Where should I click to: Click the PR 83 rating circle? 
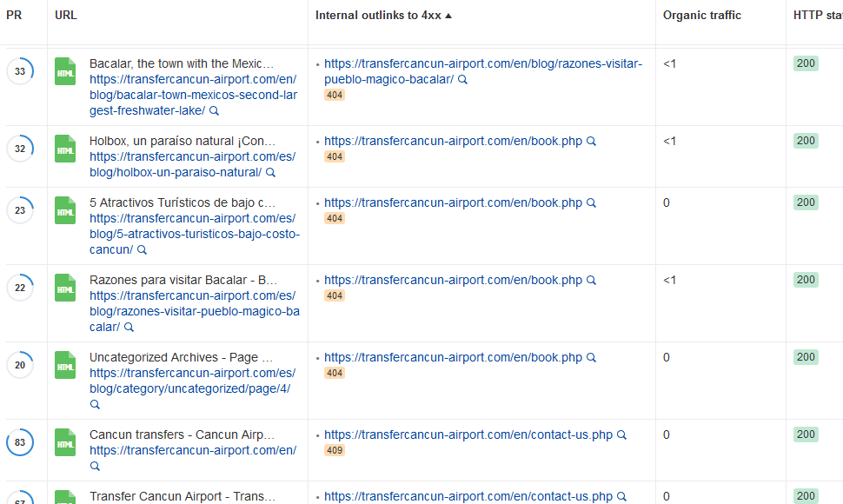point(20,443)
